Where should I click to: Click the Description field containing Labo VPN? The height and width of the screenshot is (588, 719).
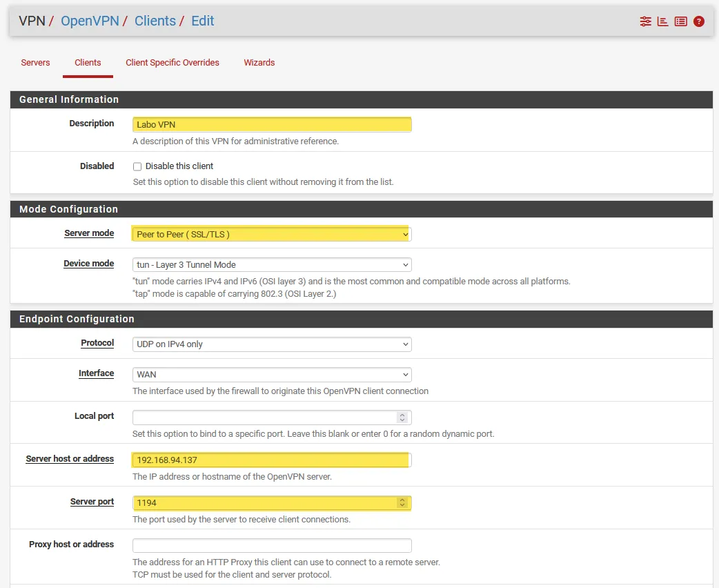[x=272, y=125]
